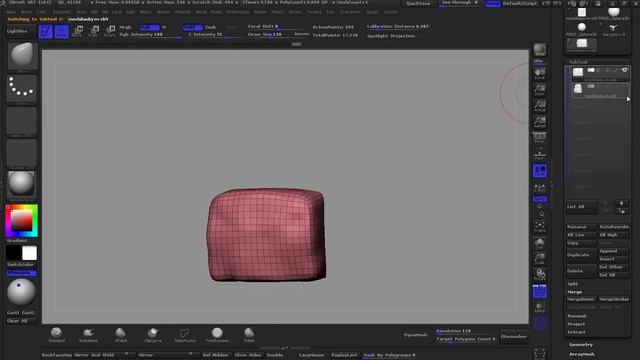The width and height of the screenshot is (640, 360).
Task: Click the subtool Rename button
Action: (x=581, y=227)
